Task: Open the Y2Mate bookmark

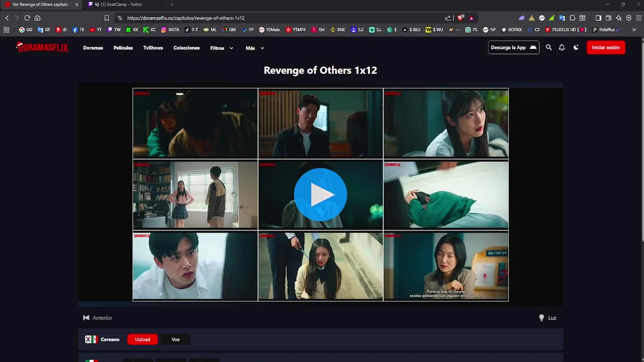Action: [270, 30]
